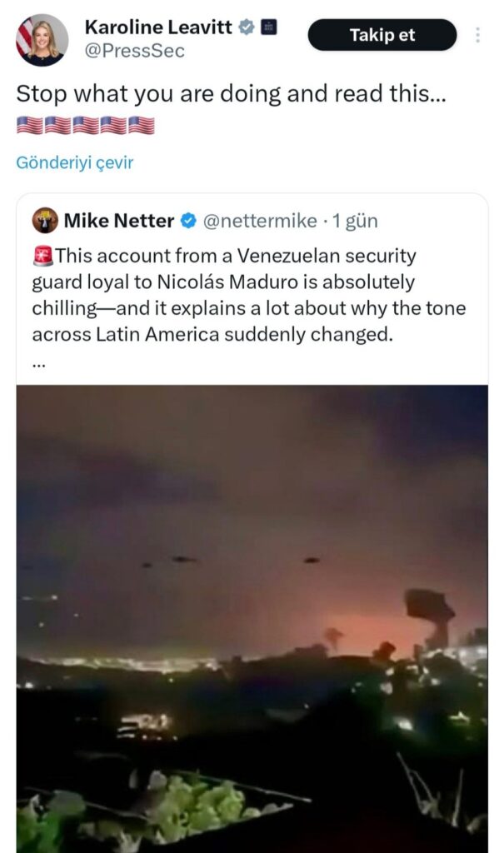Tap Mike Netter's avatar in quoted post
Image resolution: width=504 pixels, height=853 pixels.
click(x=45, y=221)
